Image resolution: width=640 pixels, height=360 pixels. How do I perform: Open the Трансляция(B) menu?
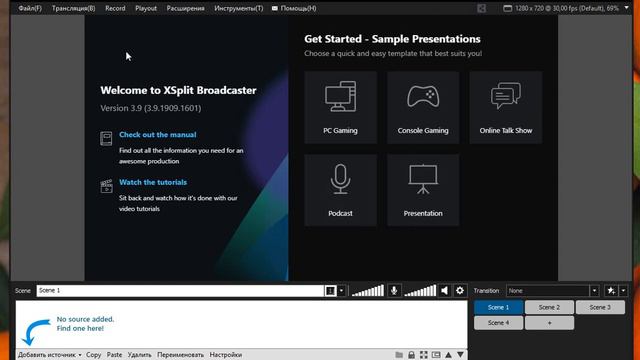pos(73,8)
